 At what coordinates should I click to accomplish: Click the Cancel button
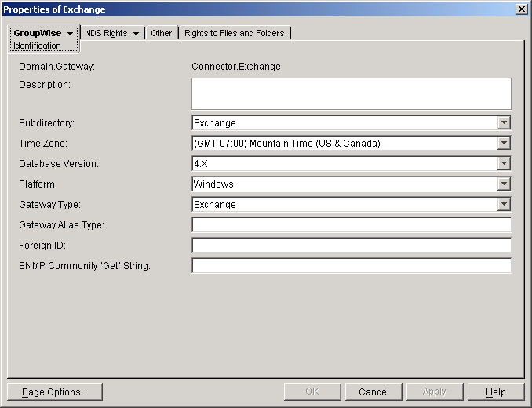[373, 392]
